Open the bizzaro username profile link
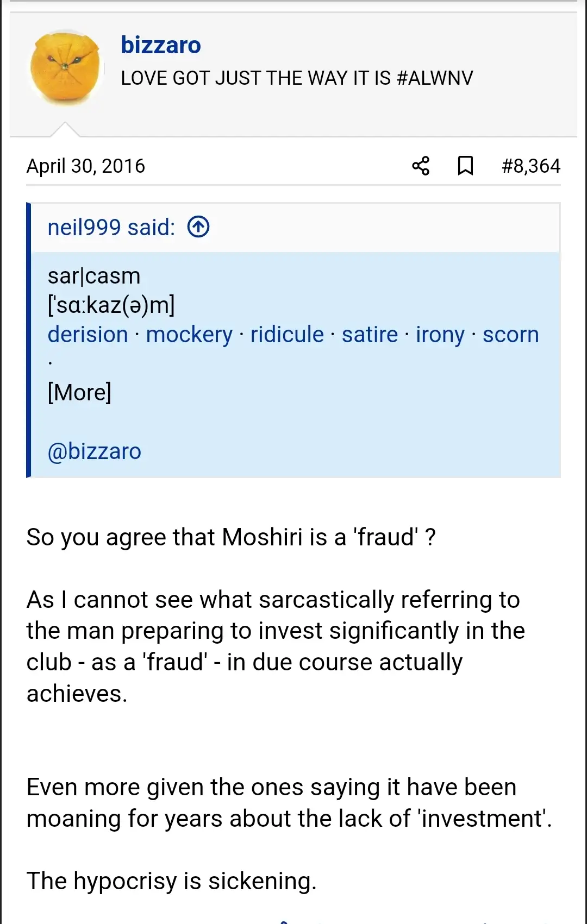This screenshot has height=924, width=587. tap(161, 45)
